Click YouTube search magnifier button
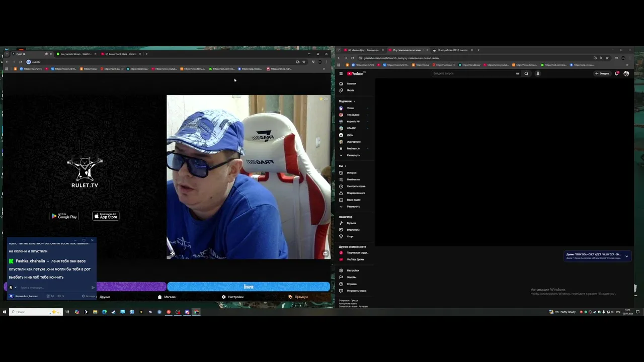Viewport: 644px width, 362px height. pos(526,73)
